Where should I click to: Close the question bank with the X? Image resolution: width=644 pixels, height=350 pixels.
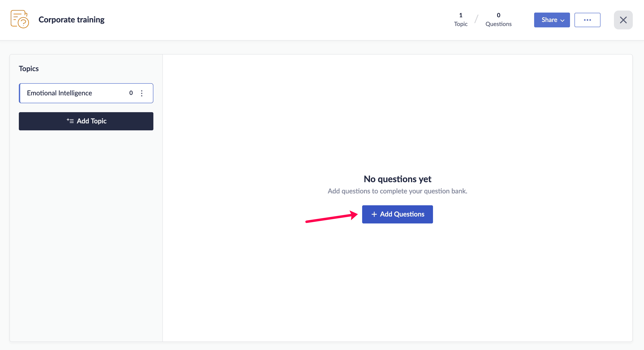point(623,20)
